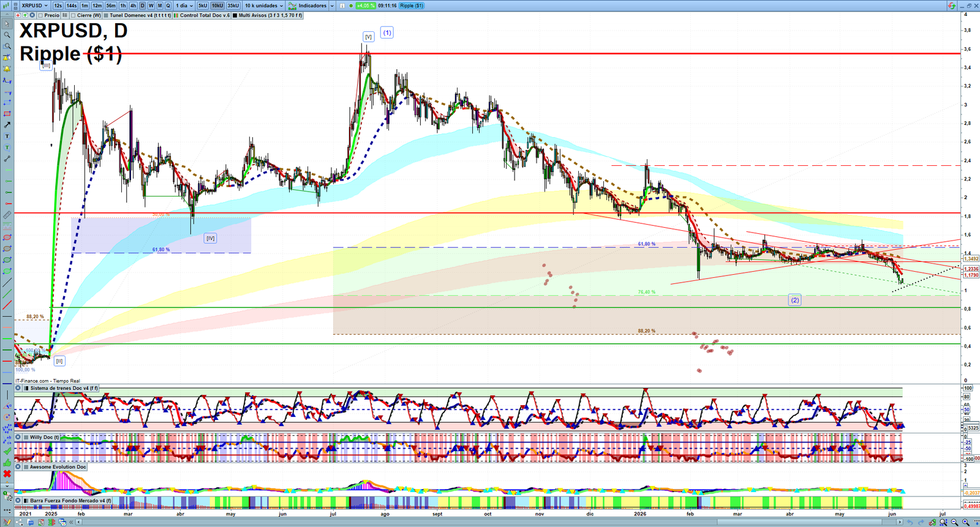The height and width of the screenshot is (527, 980).
Task: Click Barra Fuerza Fondo Mercado v4 label
Action: pyautogui.click(x=70, y=501)
